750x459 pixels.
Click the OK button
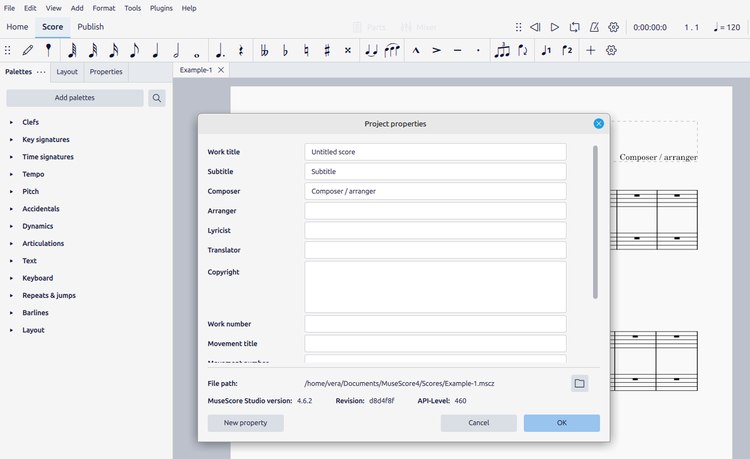[562, 423]
